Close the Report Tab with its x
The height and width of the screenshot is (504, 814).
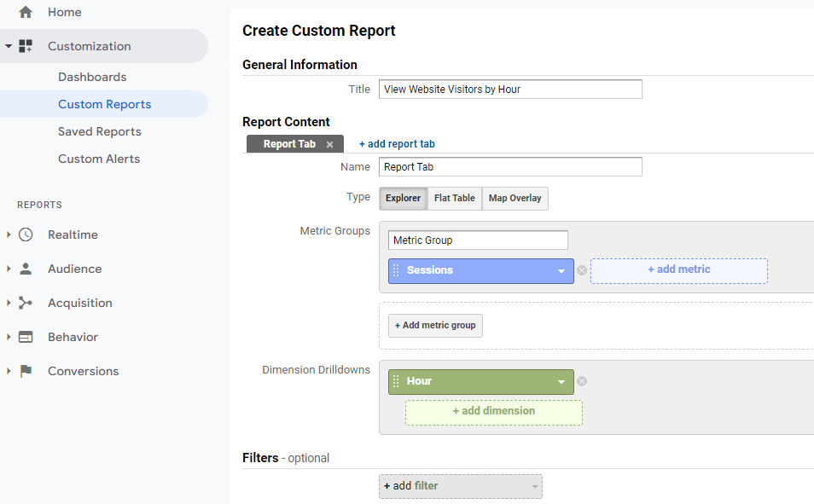pos(329,145)
